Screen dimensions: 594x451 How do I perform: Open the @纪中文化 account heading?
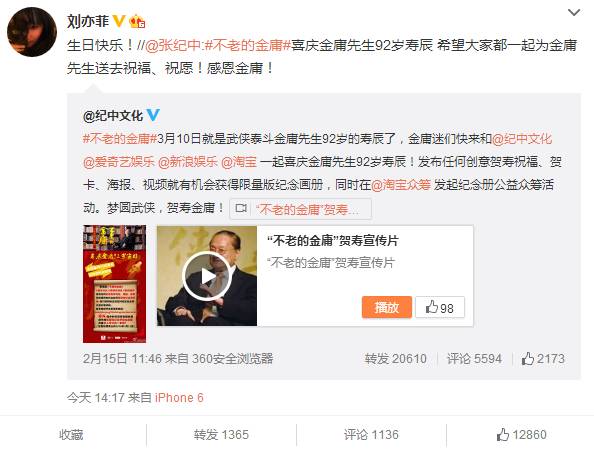click(113, 115)
